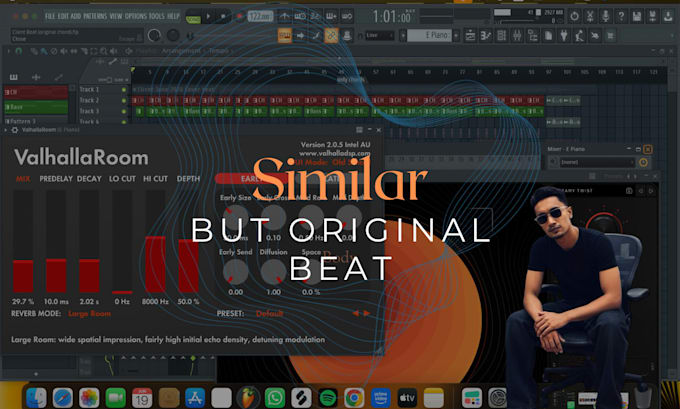Mute Track 3 with its green dot
Screen dimensions: 680x409
tap(124, 111)
